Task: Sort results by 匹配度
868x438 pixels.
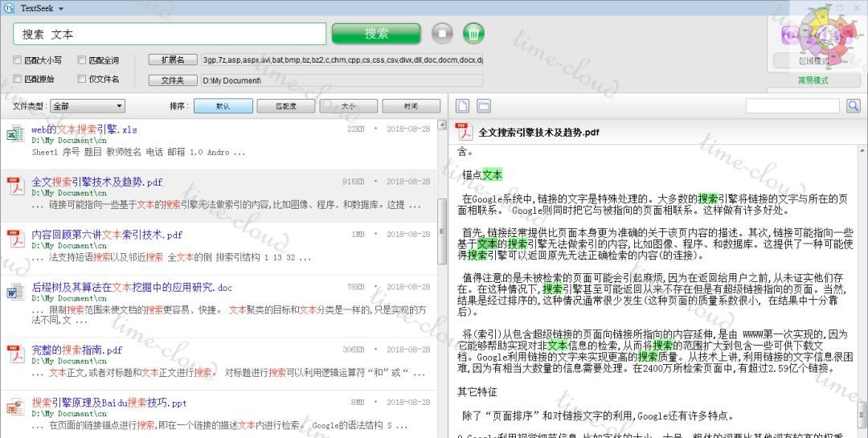Action: click(285, 106)
